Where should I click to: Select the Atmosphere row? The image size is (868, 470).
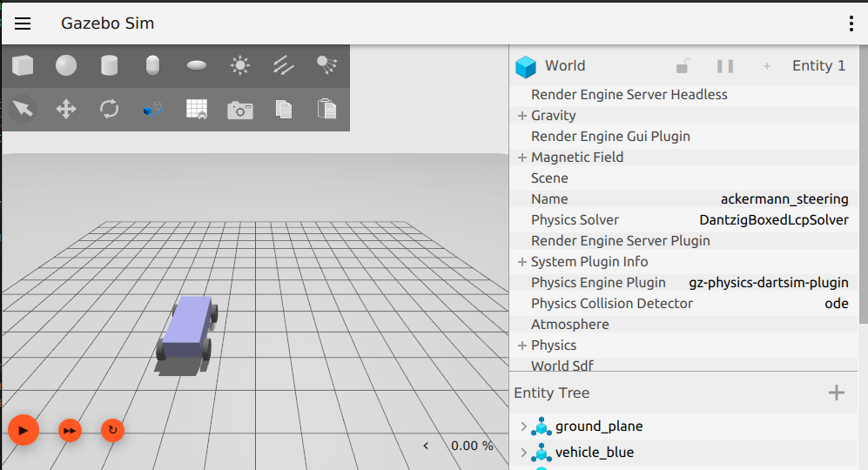(683, 325)
